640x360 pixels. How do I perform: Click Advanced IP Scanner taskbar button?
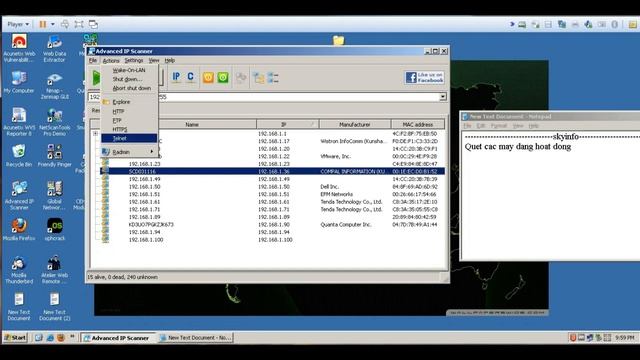click(x=118, y=338)
